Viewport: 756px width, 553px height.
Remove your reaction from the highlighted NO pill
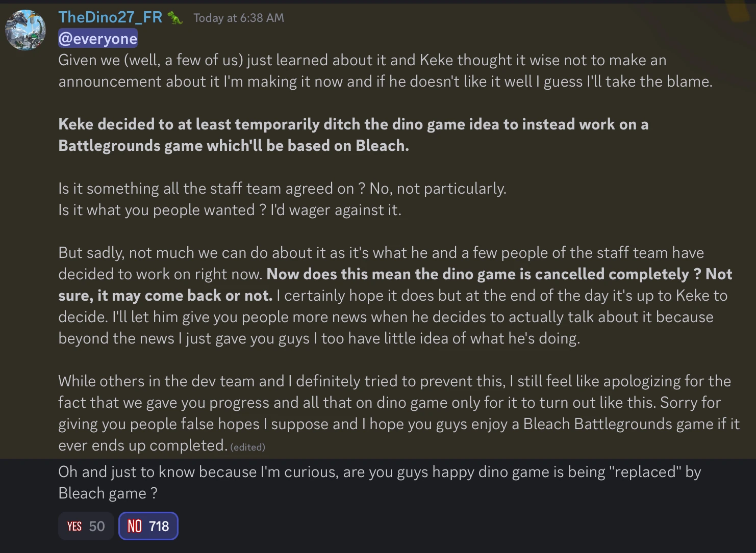(148, 525)
